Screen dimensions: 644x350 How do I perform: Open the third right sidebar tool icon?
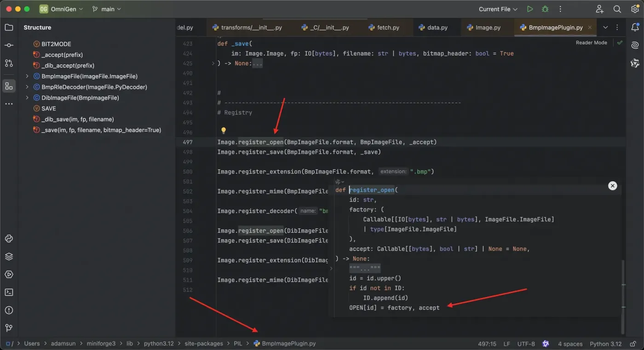pos(635,63)
